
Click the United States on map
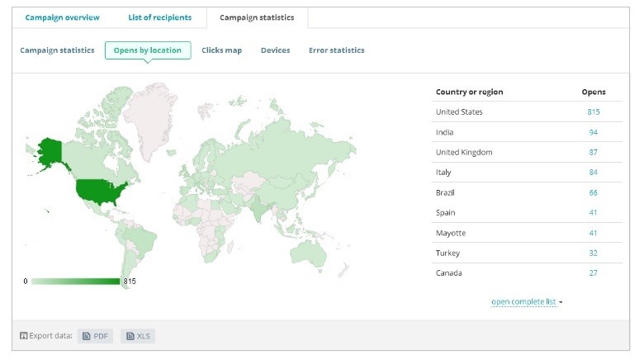coord(98,191)
